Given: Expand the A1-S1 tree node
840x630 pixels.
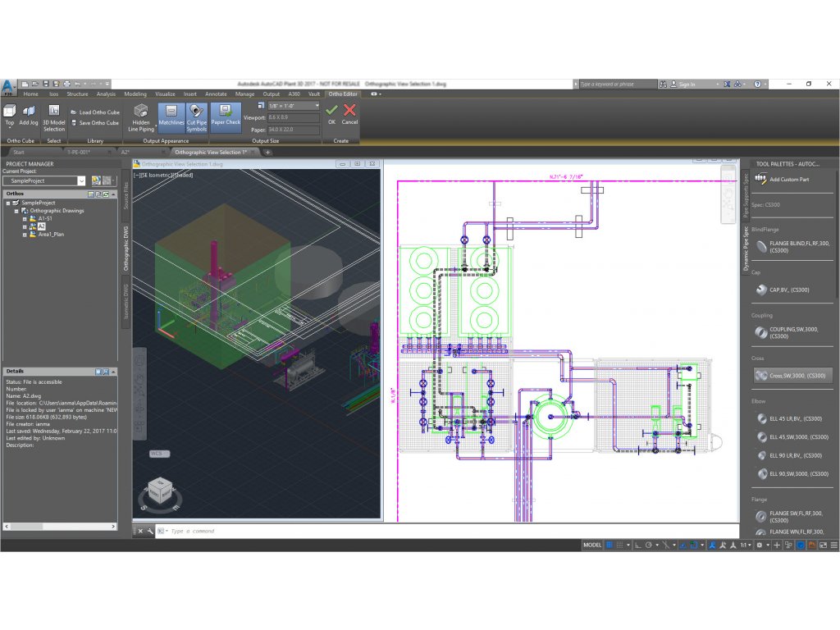Looking at the screenshot, I should [x=25, y=219].
